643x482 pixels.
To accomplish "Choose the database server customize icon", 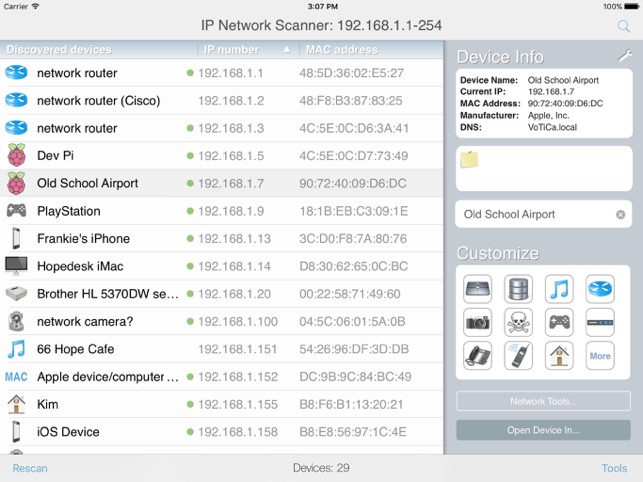I will click(518, 289).
